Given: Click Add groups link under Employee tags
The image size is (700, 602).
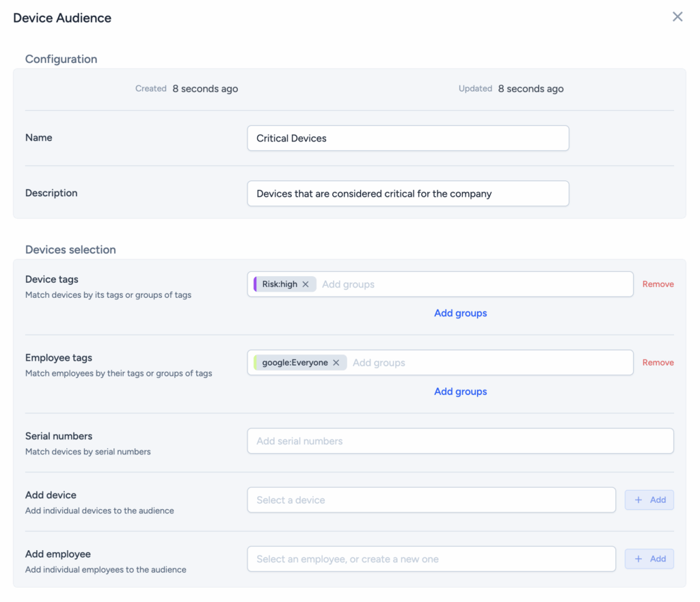Looking at the screenshot, I should pyautogui.click(x=460, y=392).
